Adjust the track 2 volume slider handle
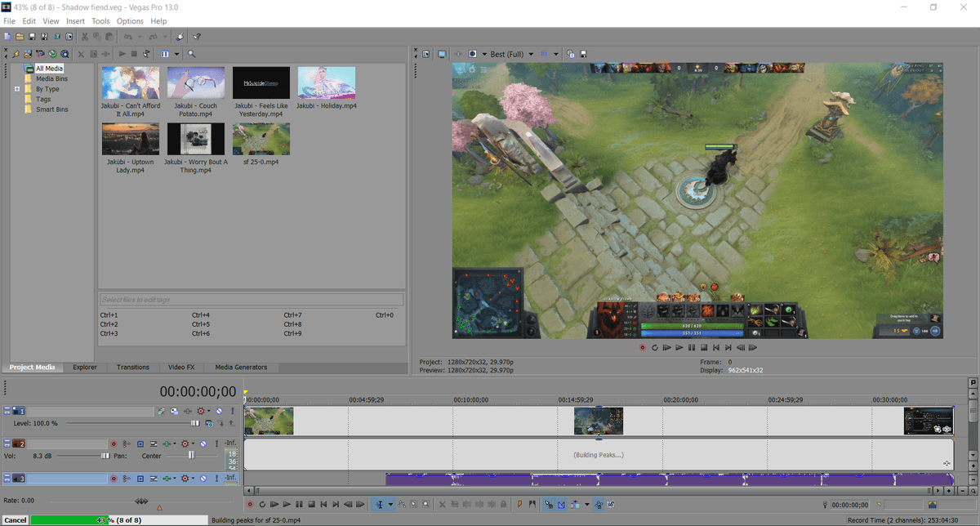980x526 pixels. 105,455
